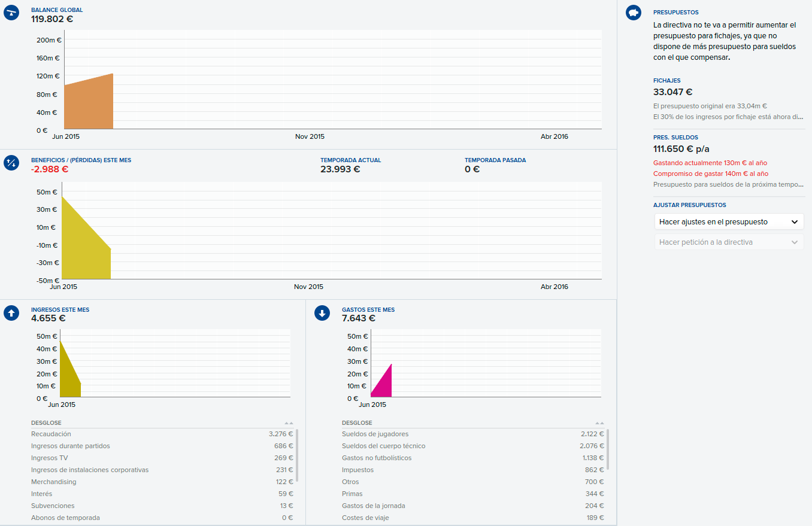The image size is (812, 526).
Task: Select the Otros expense row
Action: 473,482
